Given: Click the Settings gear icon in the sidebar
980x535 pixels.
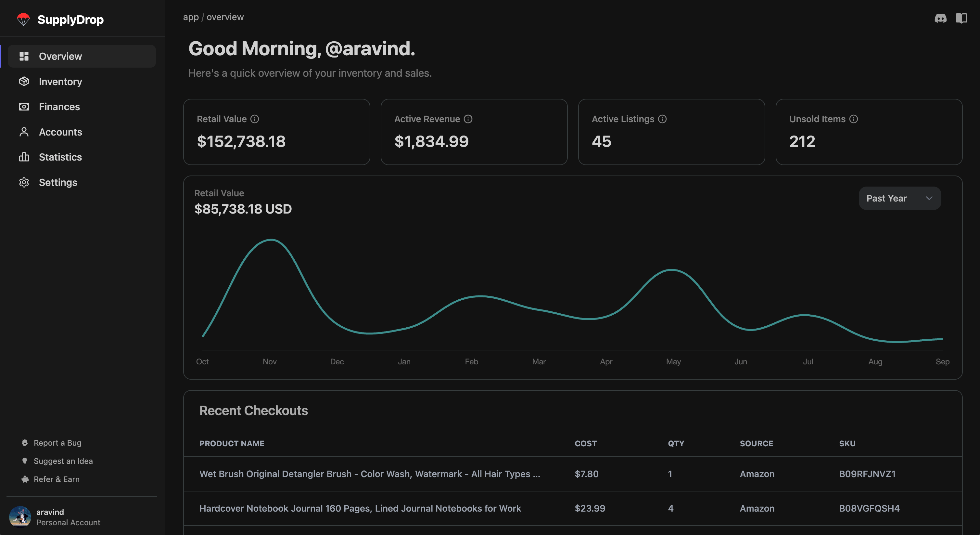Looking at the screenshot, I should pos(24,182).
